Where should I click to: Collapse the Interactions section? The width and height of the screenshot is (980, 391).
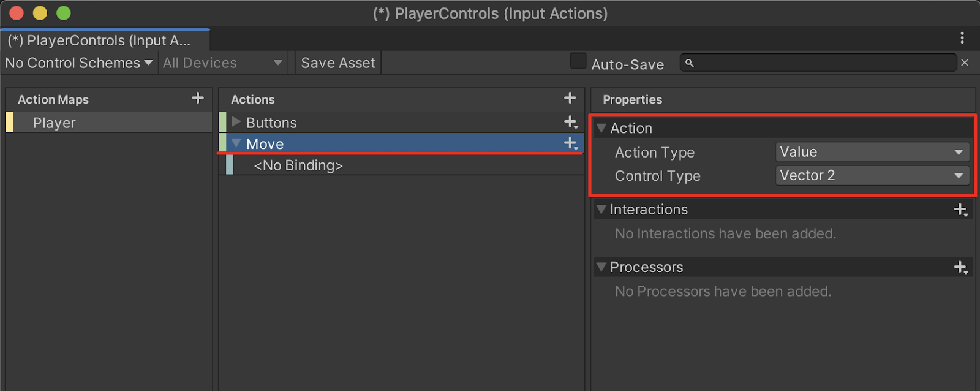pyautogui.click(x=601, y=210)
